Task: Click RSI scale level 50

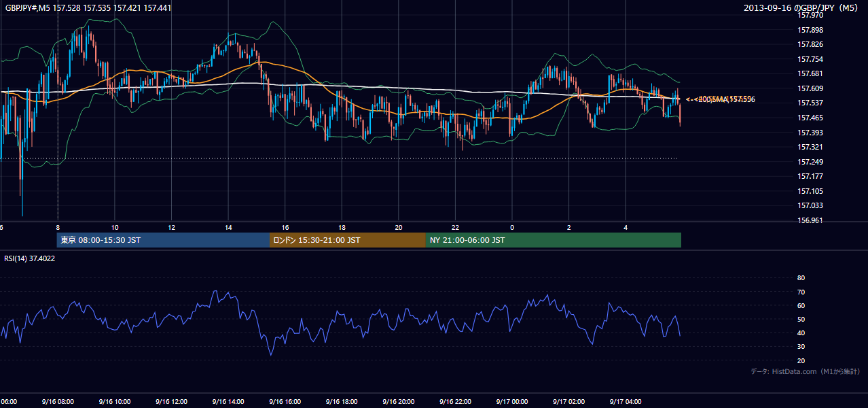Action: click(x=801, y=319)
